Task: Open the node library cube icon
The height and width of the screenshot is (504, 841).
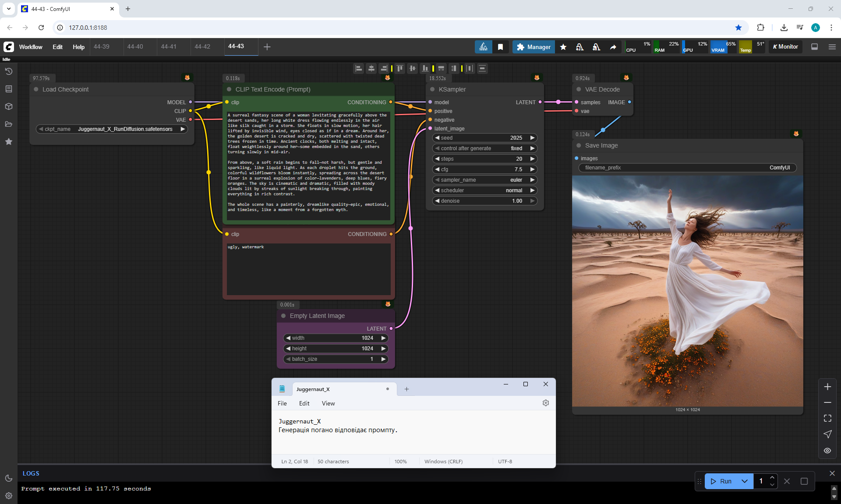Action: click(9, 106)
